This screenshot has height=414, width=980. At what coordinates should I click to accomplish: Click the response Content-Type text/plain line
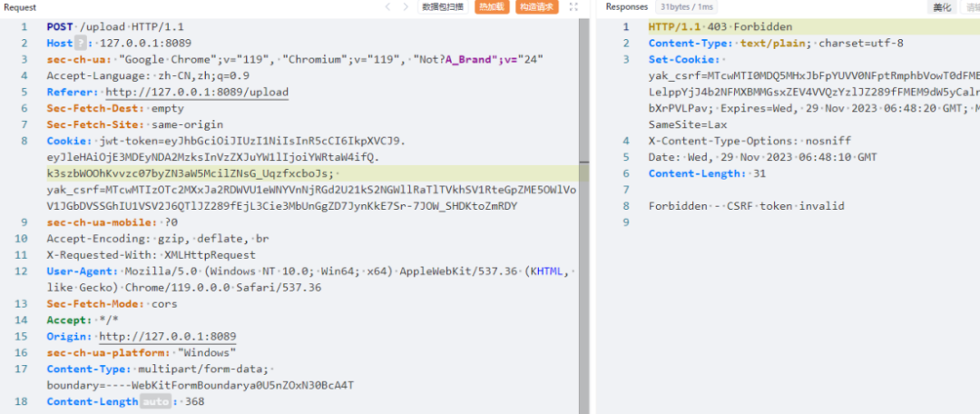(776, 44)
